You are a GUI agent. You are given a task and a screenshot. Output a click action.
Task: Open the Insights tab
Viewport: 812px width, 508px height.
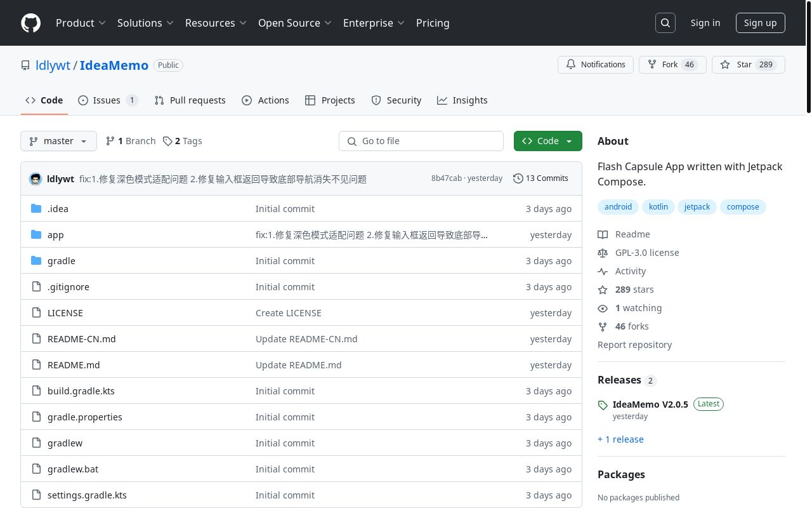click(x=462, y=100)
